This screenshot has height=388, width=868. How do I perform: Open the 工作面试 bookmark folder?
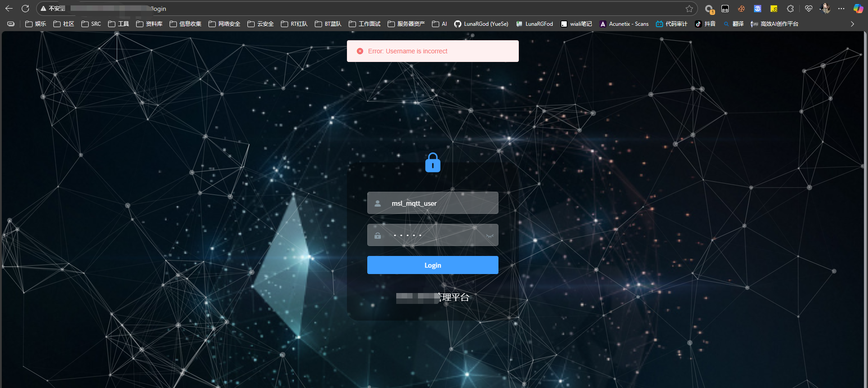pyautogui.click(x=365, y=24)
